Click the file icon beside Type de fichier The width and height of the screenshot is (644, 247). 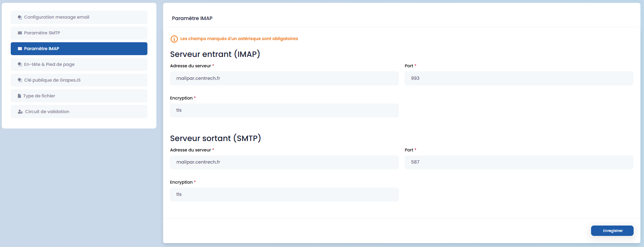(19, 96)
